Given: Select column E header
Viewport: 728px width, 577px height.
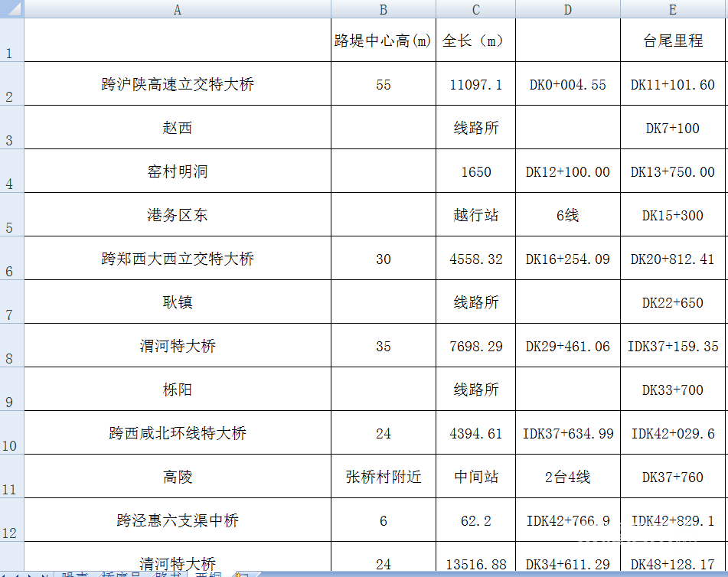Looking at the screenshot, I should 673,9.
